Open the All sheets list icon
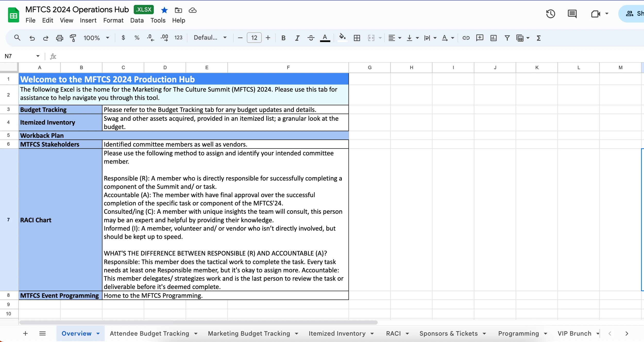The width and height of the screenshot is (644, 342). 43,334
